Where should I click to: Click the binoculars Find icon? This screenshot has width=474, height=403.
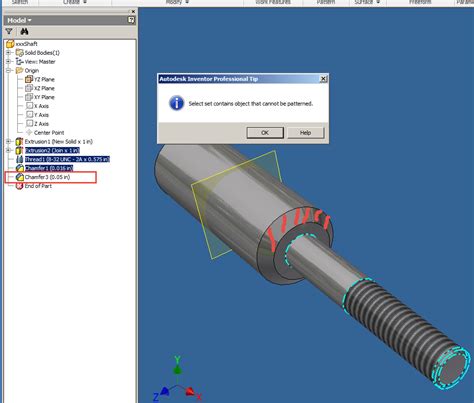point(24,32)
